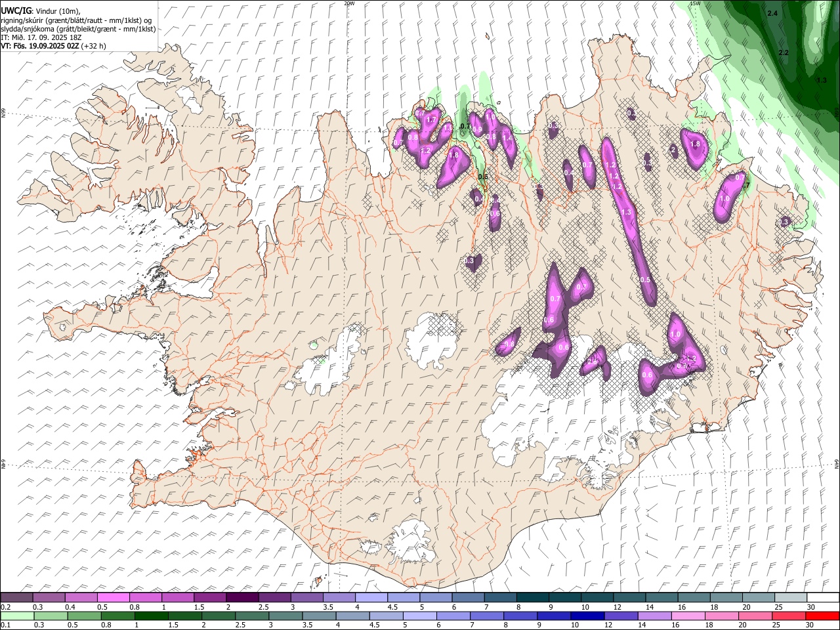This screenshot has width=840, height=630.
Task: Click the VT: Fös. 19.09.2025 02Z valid time
Action: click(40, 46)
